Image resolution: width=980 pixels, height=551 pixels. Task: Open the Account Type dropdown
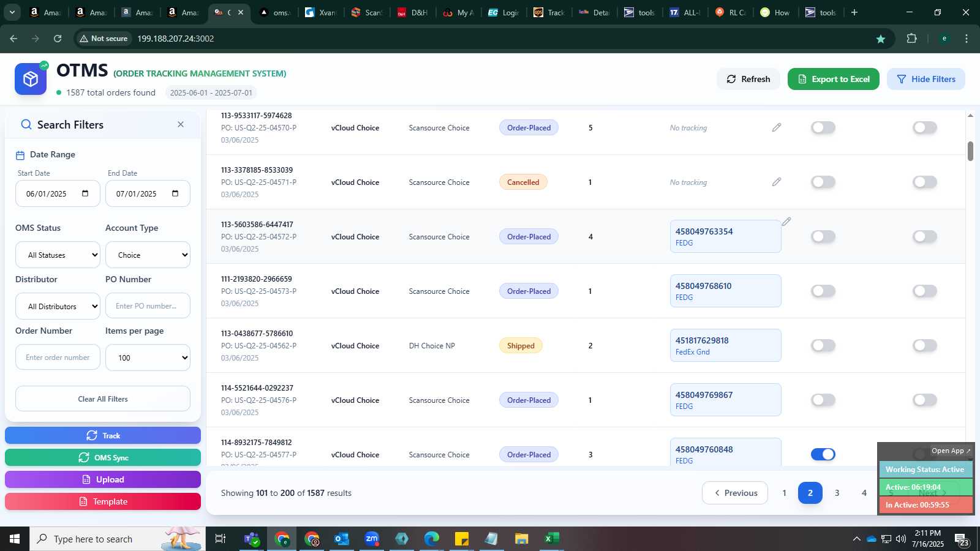pos(148,255)
